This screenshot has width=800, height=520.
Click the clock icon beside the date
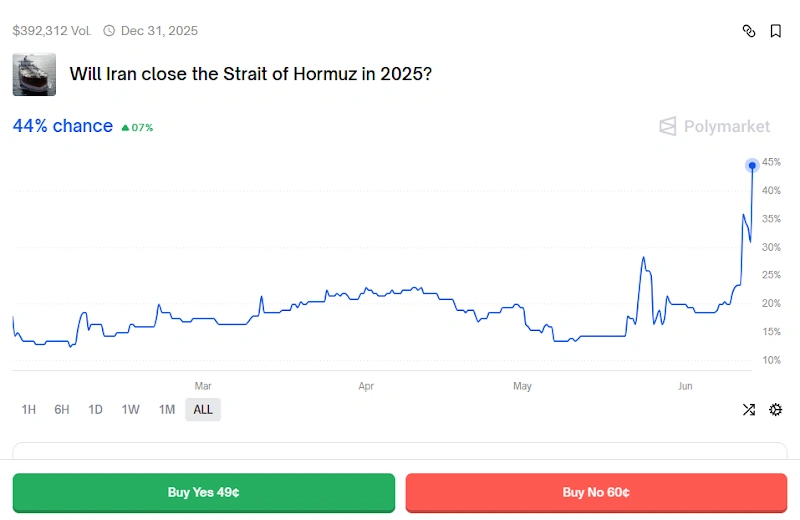[x=109, y=31]
